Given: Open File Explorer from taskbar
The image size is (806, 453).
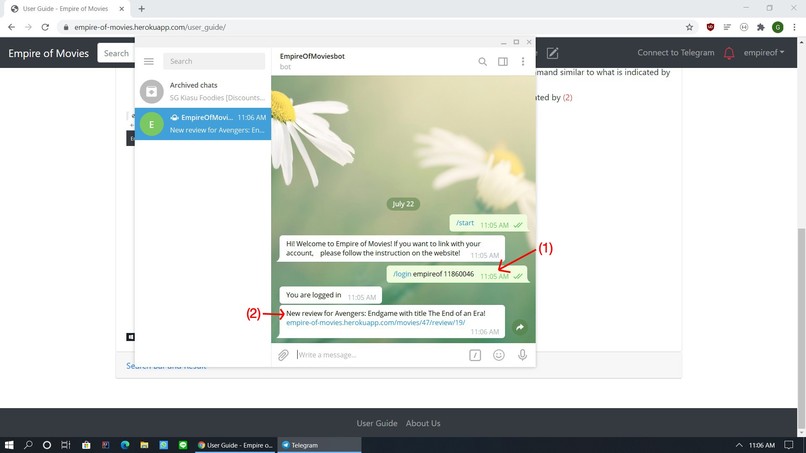Looking at the screenshot, I should (x=144, y=445).
